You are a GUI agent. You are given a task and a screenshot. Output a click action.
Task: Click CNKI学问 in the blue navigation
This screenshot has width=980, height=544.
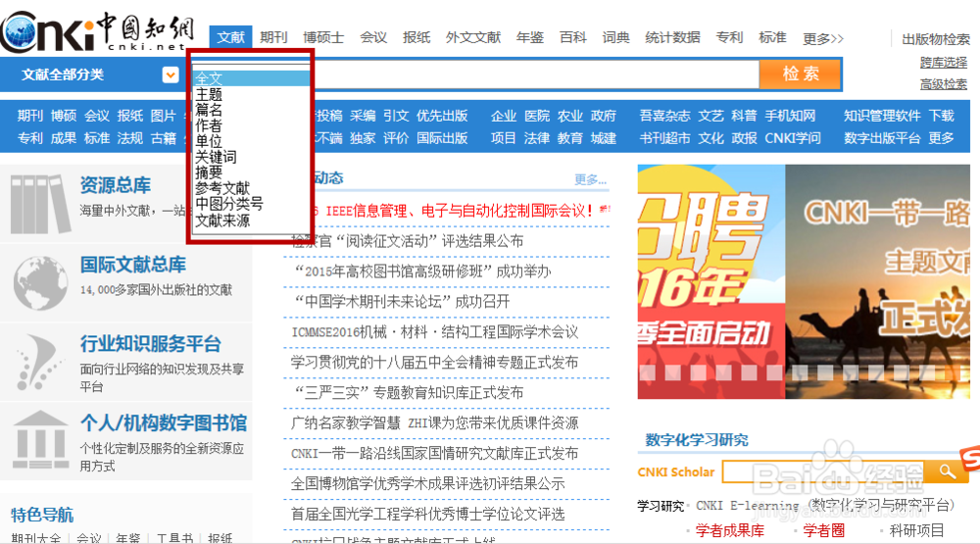[793, 138]
